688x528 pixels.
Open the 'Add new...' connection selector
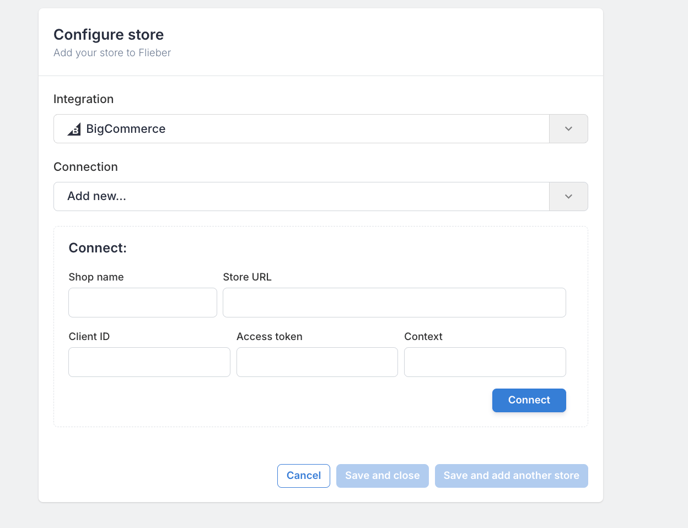320,196
